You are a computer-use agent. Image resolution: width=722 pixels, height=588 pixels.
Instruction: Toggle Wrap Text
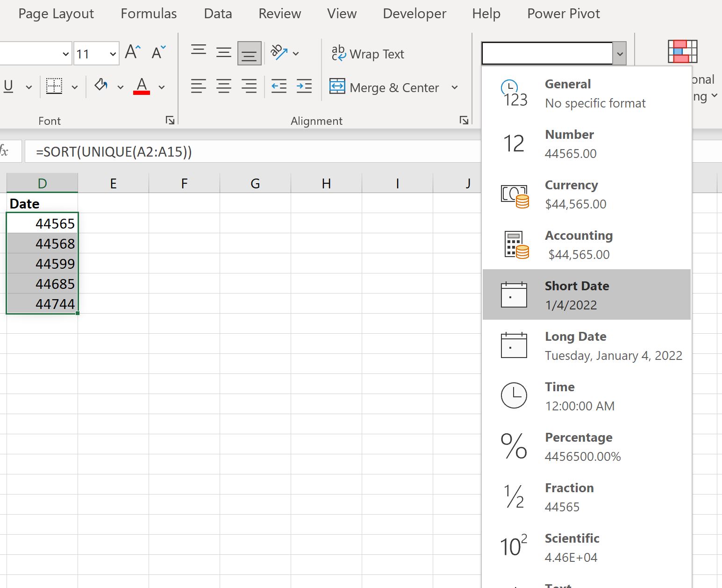click(368, 54)
